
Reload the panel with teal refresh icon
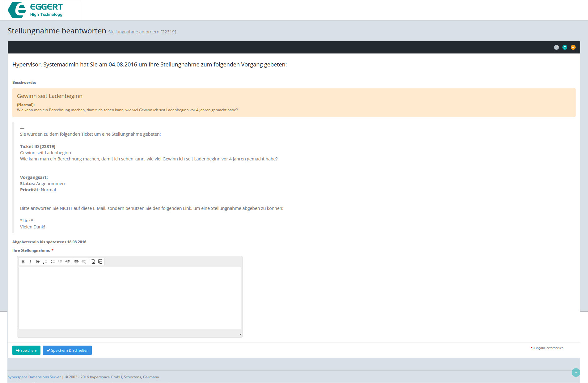click(x=565, y=47)
